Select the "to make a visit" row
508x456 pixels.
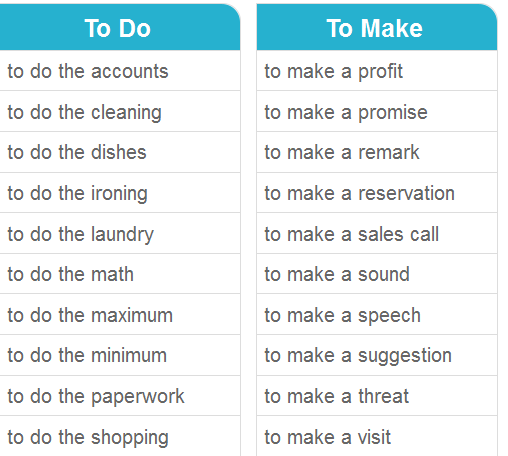pyautogui.click(x=377, y=436)
